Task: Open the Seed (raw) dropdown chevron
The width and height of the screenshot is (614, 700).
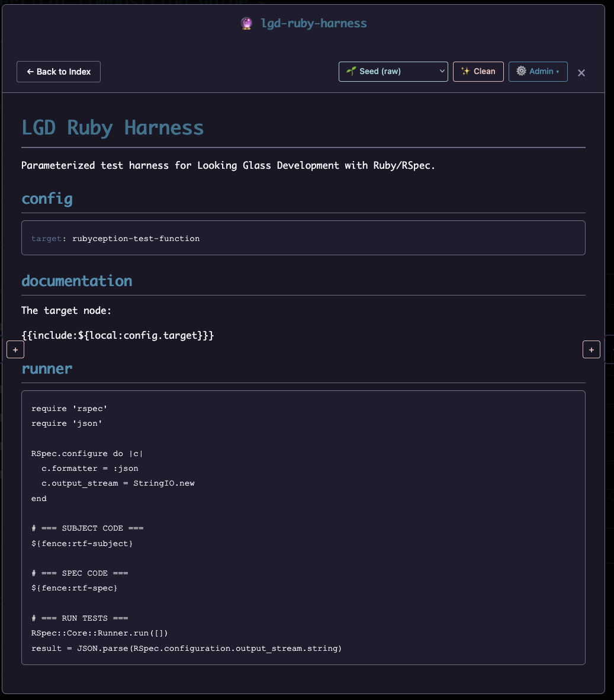Action: pos(442,71)
